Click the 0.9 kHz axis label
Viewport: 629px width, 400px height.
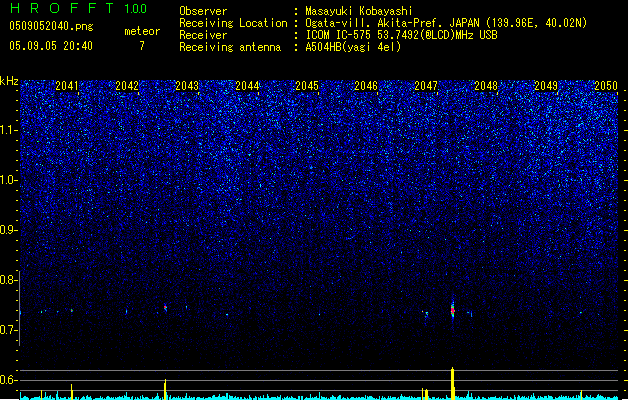pos(7,230)
